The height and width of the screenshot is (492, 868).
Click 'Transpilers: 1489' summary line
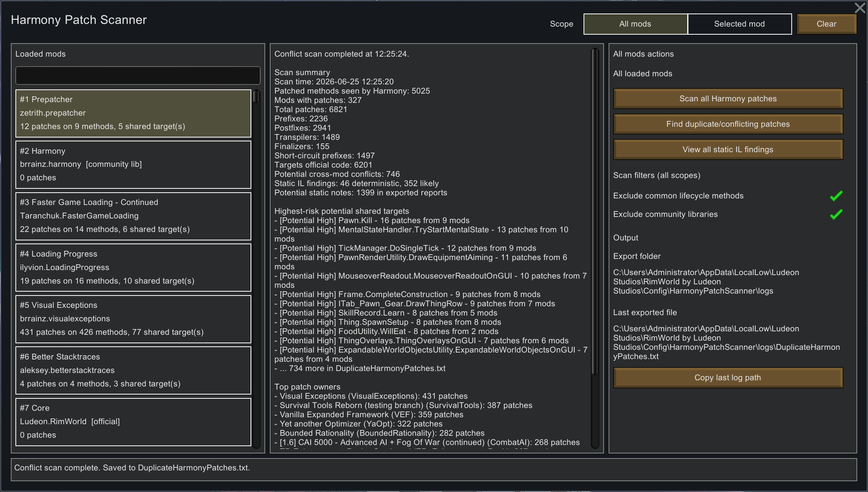click(307, 137)
